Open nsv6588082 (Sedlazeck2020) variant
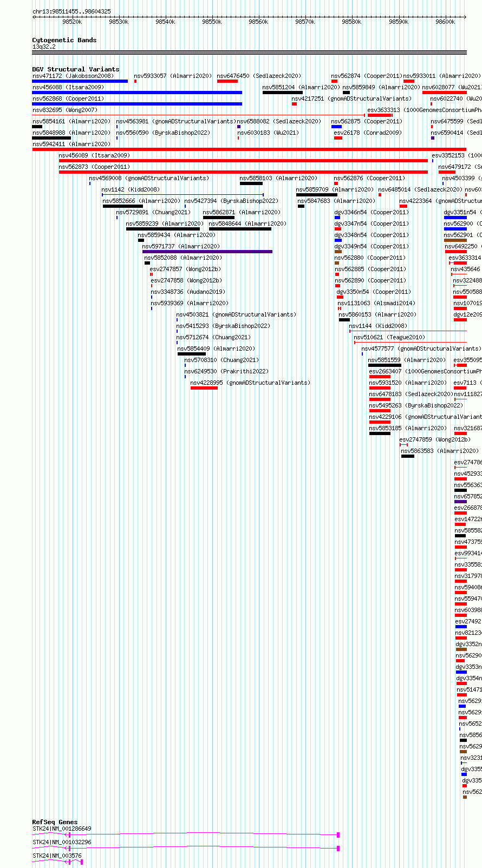This screenshot has width=482, height=868. point(279,121)
